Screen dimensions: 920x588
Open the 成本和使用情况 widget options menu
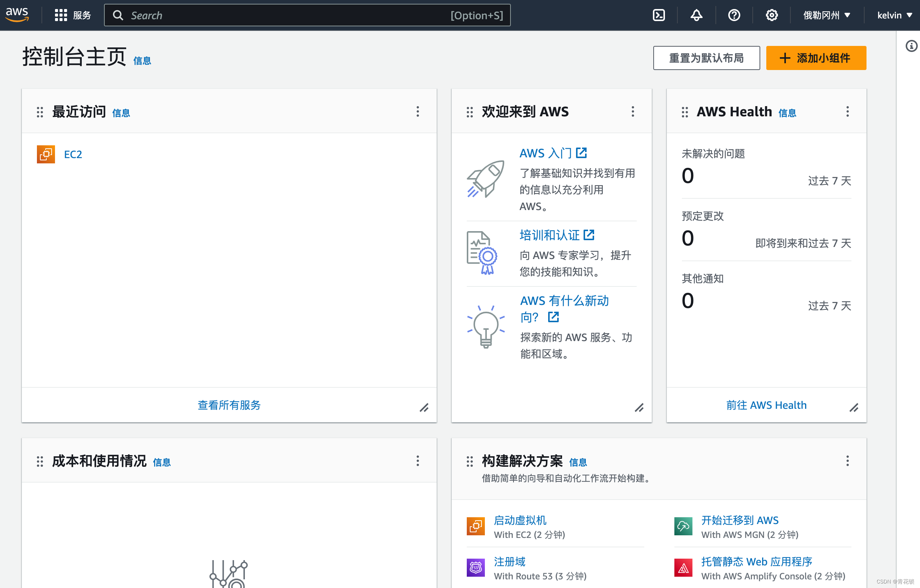(x=417, y=461)
